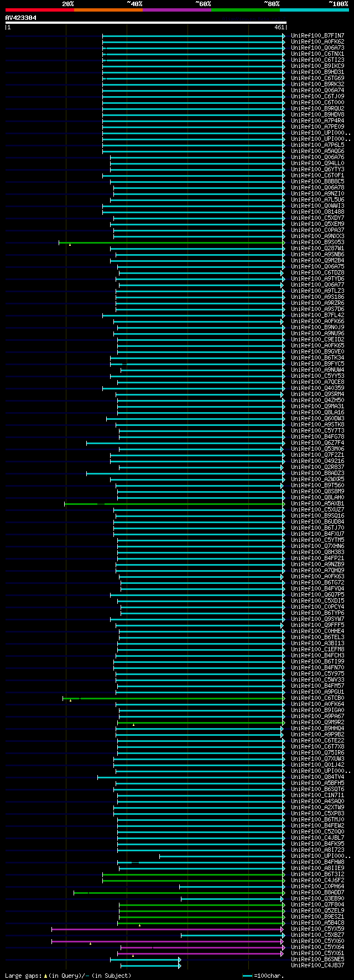Select the UniRef100_Q9M9R2 label
This screenshot has height=980, width=354.
click(317, 723)
